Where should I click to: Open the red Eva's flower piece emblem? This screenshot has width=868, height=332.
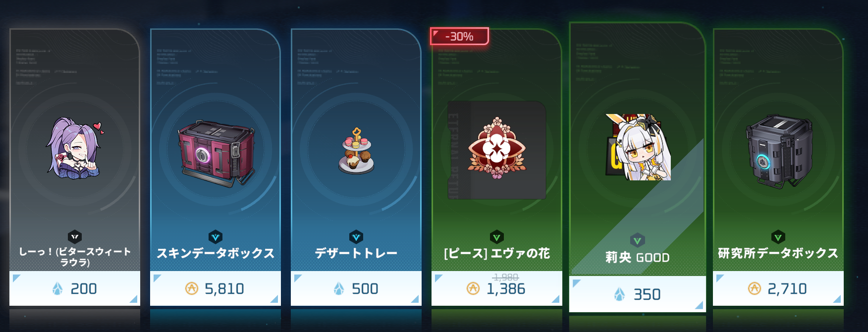(x=497, y=148)
